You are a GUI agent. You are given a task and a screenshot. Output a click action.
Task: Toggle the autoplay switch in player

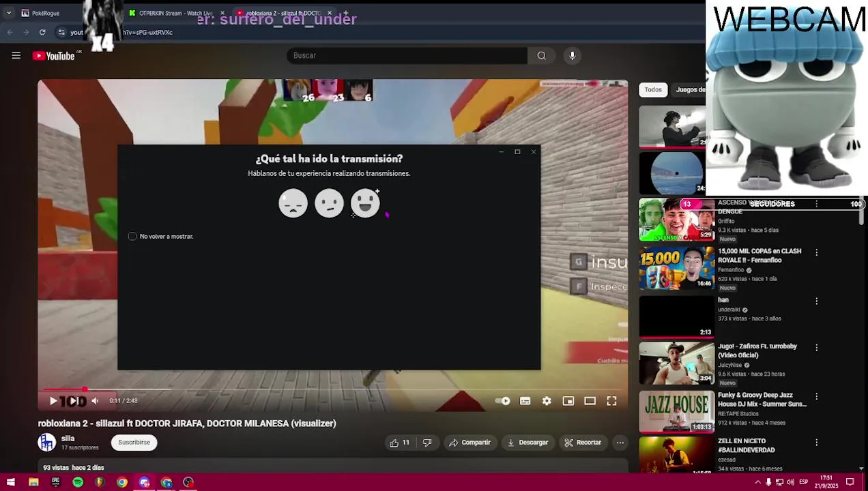point(503,401)
